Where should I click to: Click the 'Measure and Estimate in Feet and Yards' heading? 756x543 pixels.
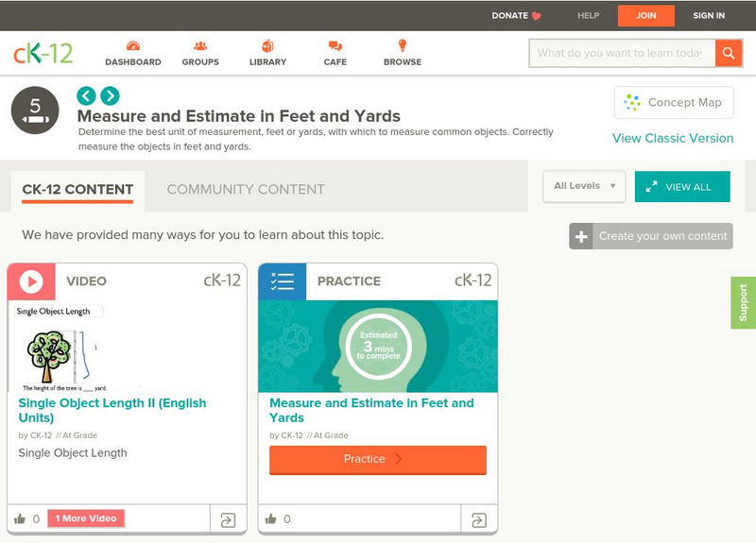239,116
